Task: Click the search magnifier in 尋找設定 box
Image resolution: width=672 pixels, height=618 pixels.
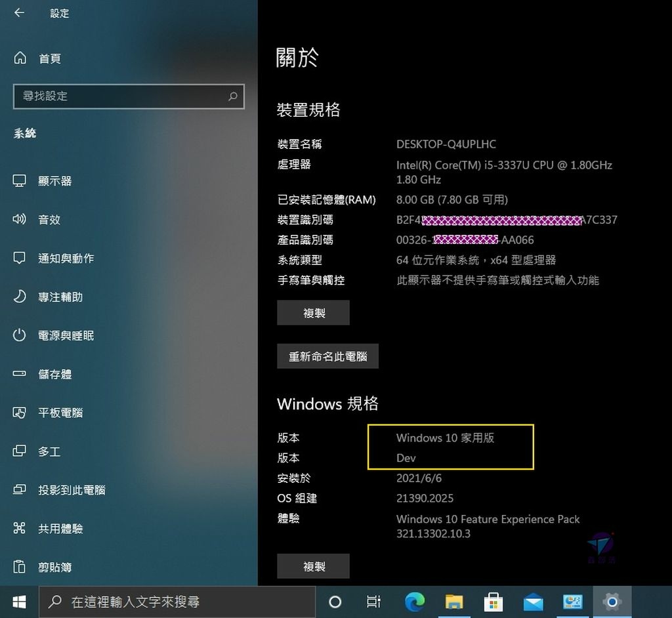Action: [233, 96]
